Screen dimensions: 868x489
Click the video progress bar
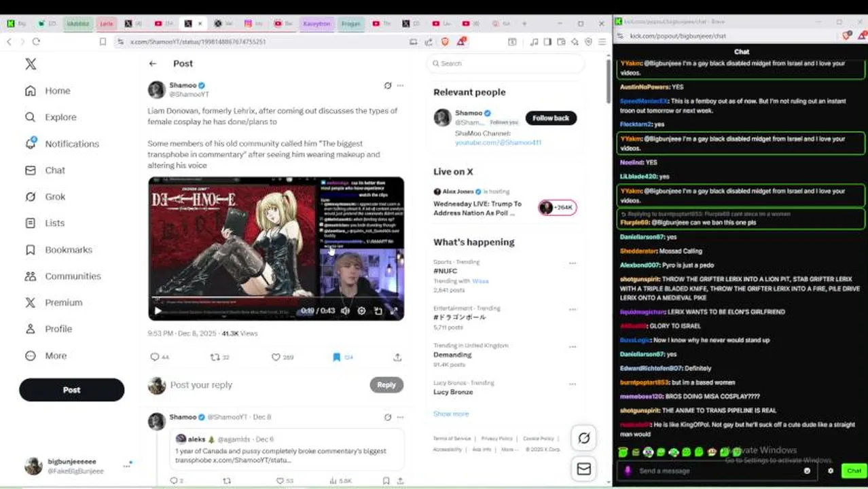click(x=276, y=299)
